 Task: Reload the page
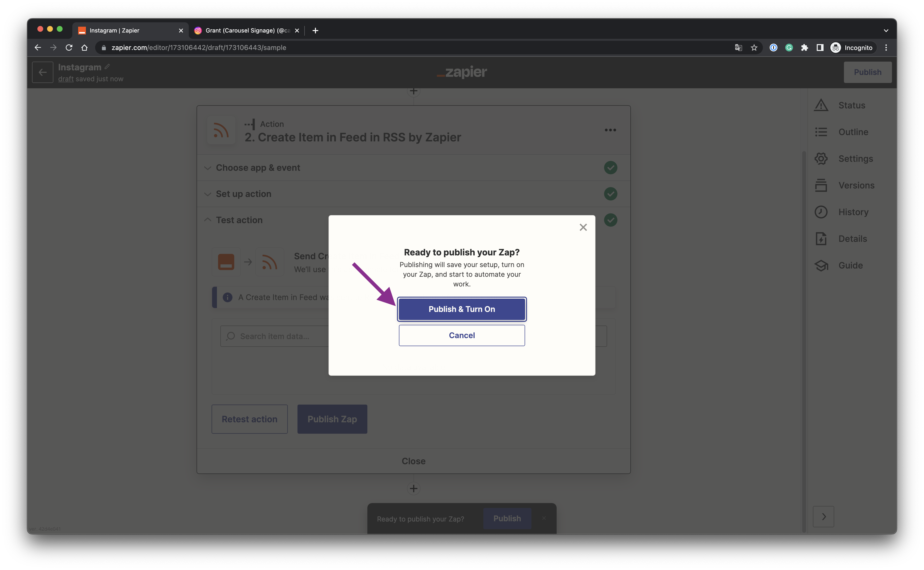point(69,48)
